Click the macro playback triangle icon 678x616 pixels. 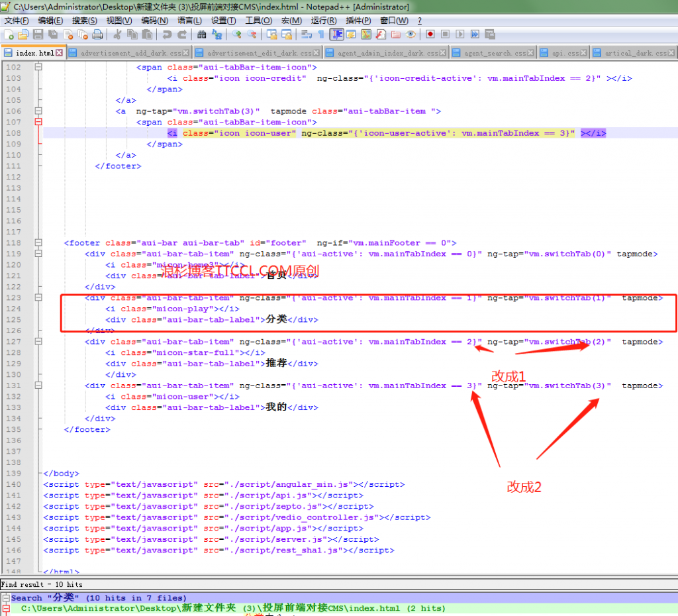click(460, 34)
